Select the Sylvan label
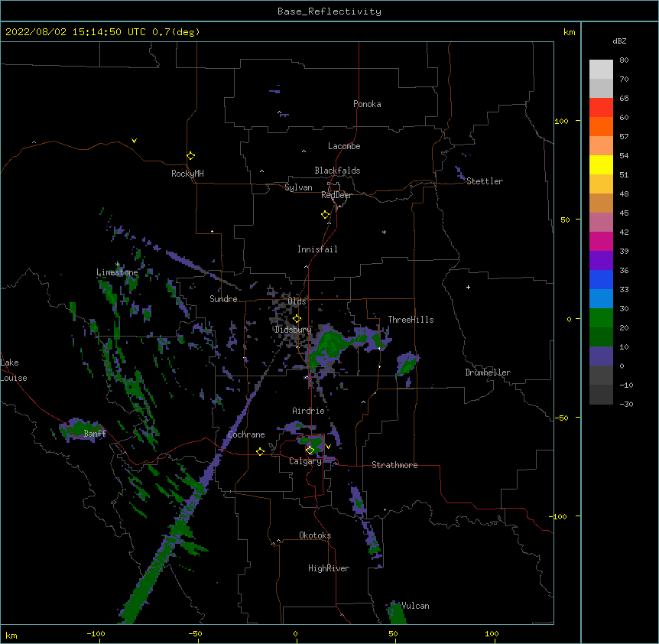Viewport: 659px width, 644px height. pyautogui.click(x=298, y=187)
